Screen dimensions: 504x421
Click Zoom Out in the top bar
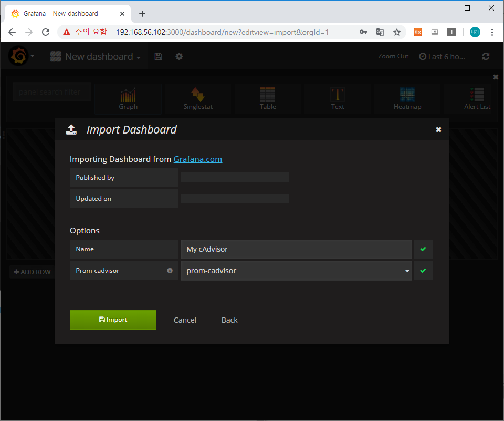tap(393, 56)
